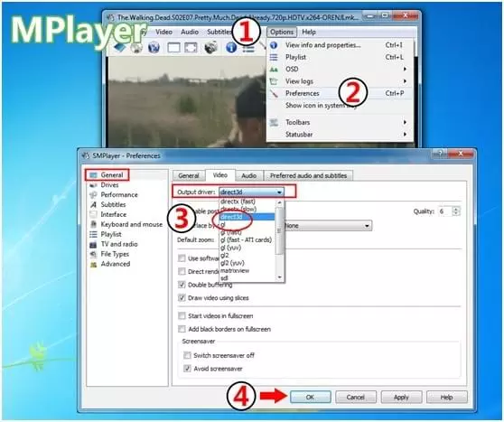Image resolution: width=504 pixels, height=422 pixels.
Task: Click the OK button in Preferences
Action: point(310,398)
